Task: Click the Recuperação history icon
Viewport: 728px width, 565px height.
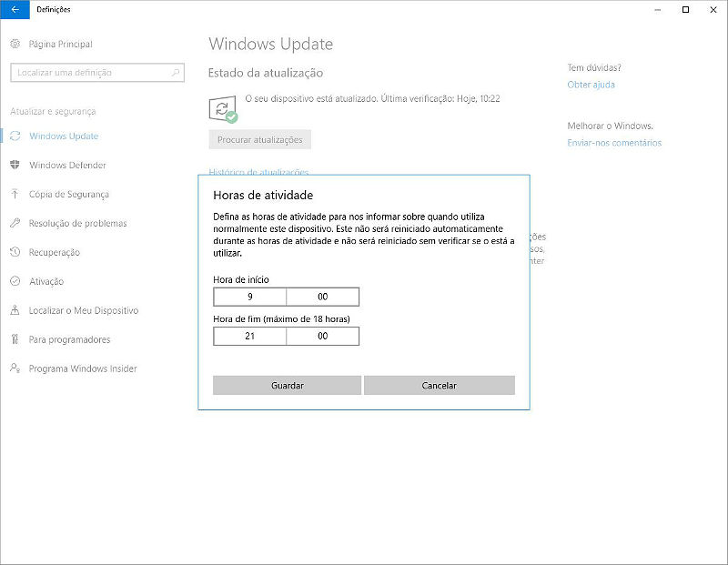Action: coord(15,252)
